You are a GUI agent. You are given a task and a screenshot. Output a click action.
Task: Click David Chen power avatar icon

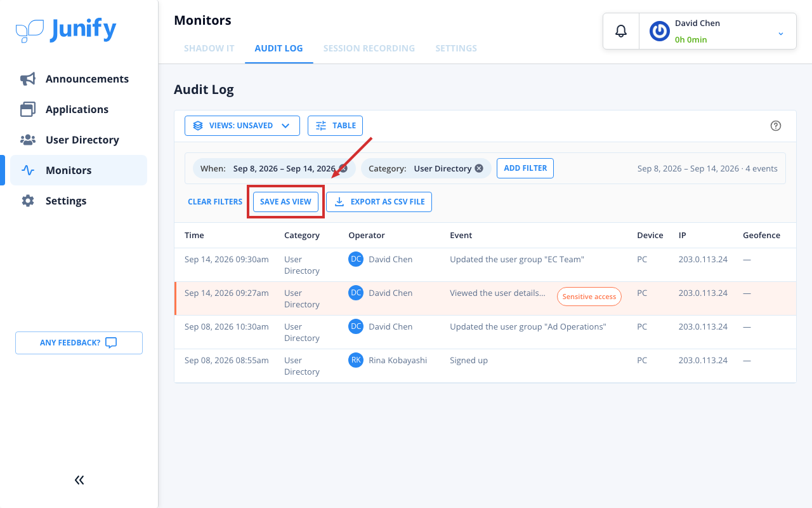click(660, 31)
